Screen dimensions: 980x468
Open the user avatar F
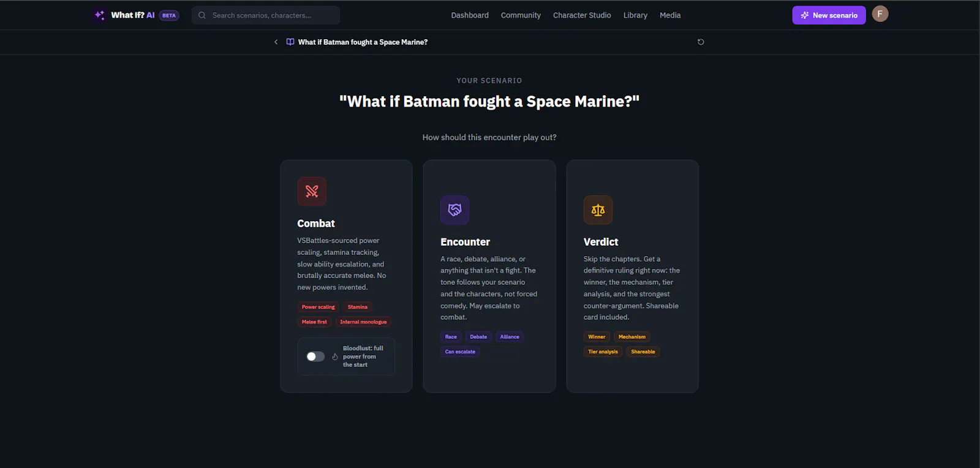pos(880,14)
